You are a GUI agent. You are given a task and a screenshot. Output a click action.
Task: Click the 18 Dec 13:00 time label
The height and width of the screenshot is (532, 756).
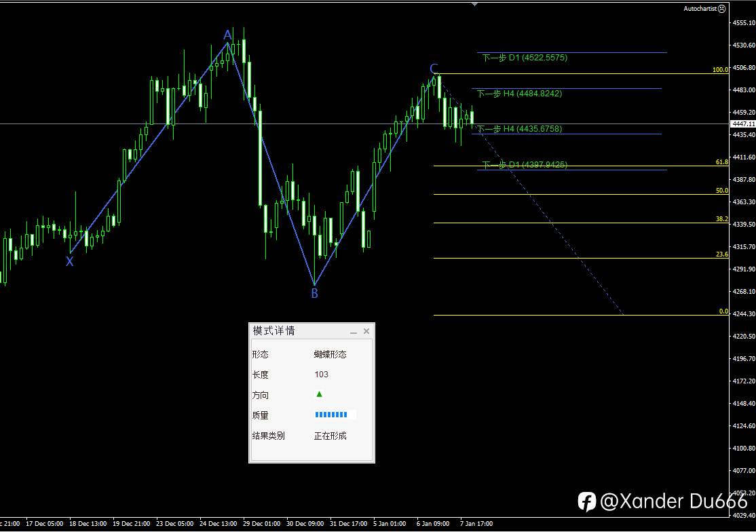click(88, 523)
